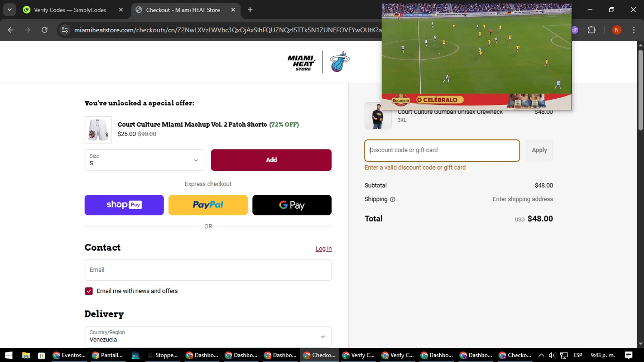Switch to Checkout - Miami HEAT Store tab
Image resolution: width=644 pixels, height=362 pixels.
point(183,10)
